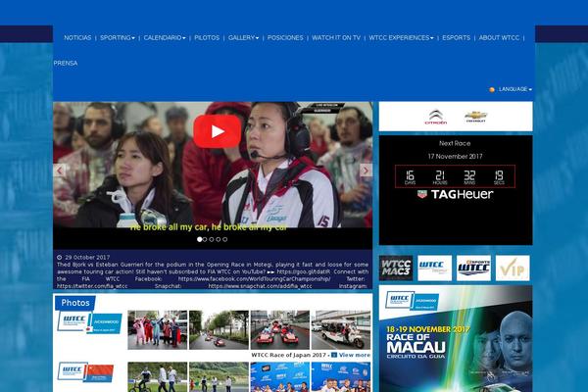Open the Snapchat URL in video description
This screenshot has width=588, height=392.
coord(260,286)
